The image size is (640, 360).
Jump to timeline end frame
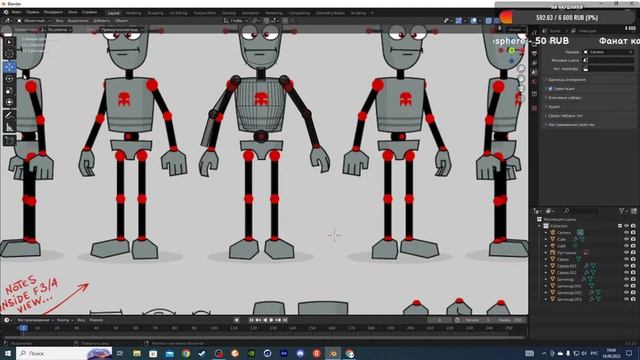pos(285,320)
